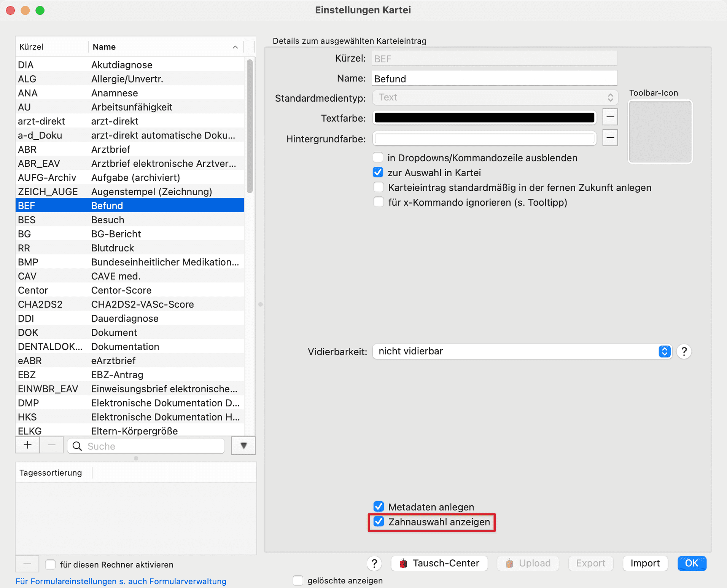Click the magnifier icon in Suche field
The height and width of the screenshot is (588, 727).
pyautogui.click(x=77, y=446)
